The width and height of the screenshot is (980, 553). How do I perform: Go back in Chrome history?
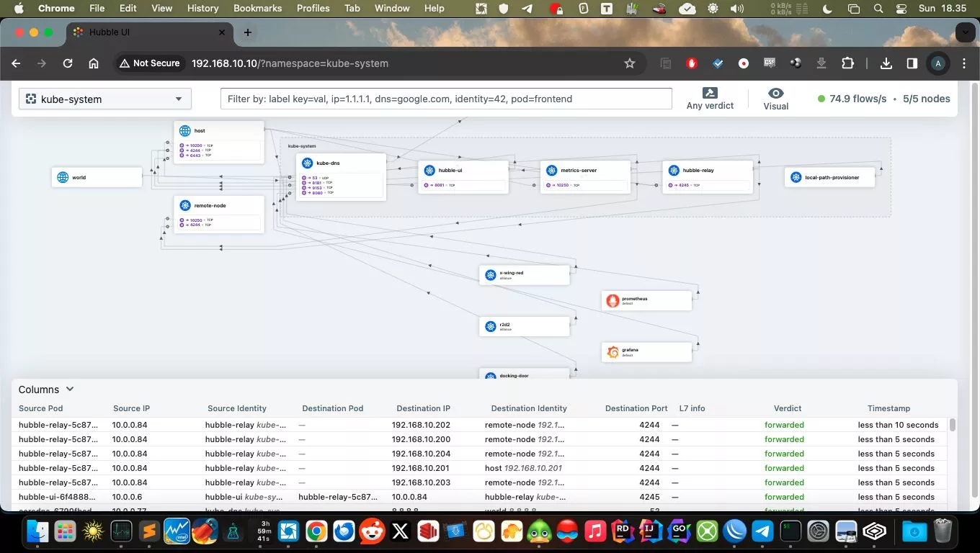[16, 63]
